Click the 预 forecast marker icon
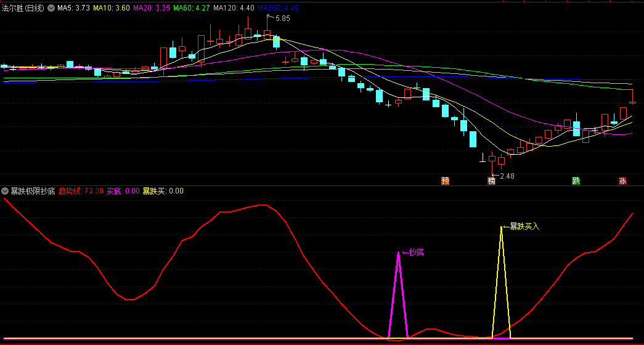This screenshot has height=345, width=644. (445, 181)
